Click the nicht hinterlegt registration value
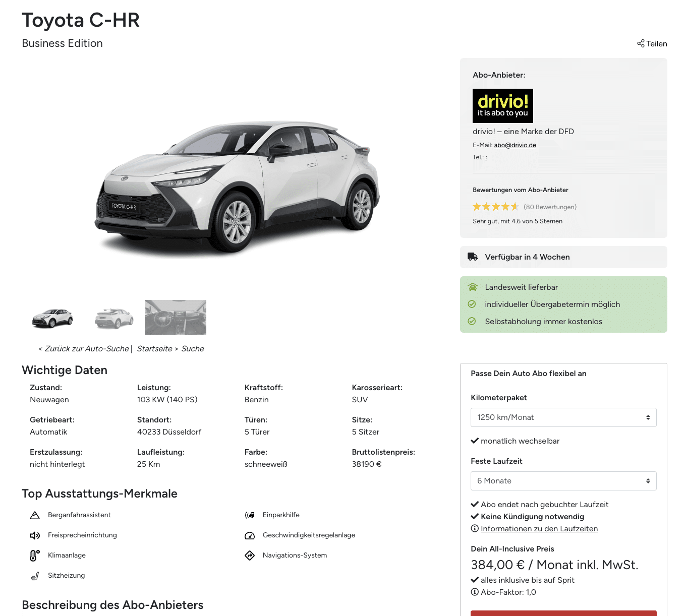Viewport: 686px width, 616px height. tap(57, 464)
